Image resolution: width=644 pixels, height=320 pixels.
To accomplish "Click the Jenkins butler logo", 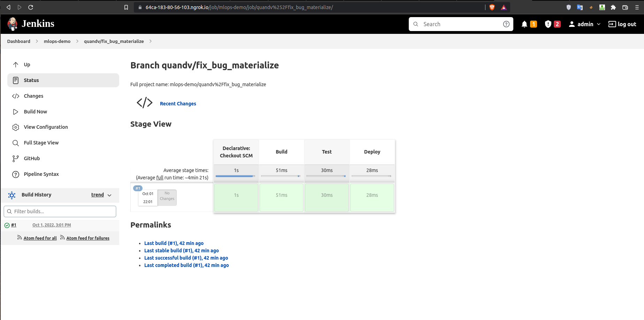I will pyautogui.click(x=13, y=24).
